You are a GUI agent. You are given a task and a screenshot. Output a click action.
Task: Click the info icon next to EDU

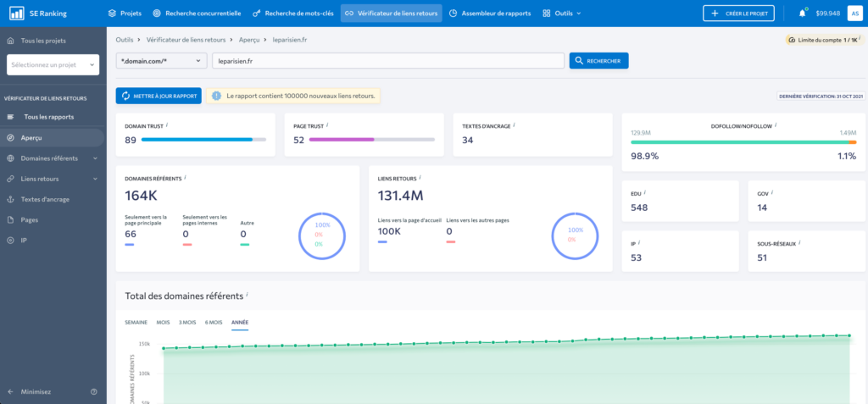coord(645,192)
